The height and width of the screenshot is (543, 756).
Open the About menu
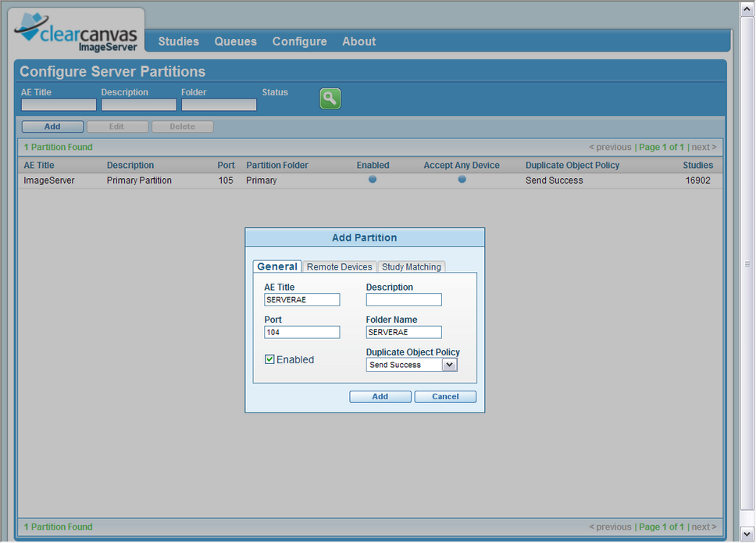(358, 41)
